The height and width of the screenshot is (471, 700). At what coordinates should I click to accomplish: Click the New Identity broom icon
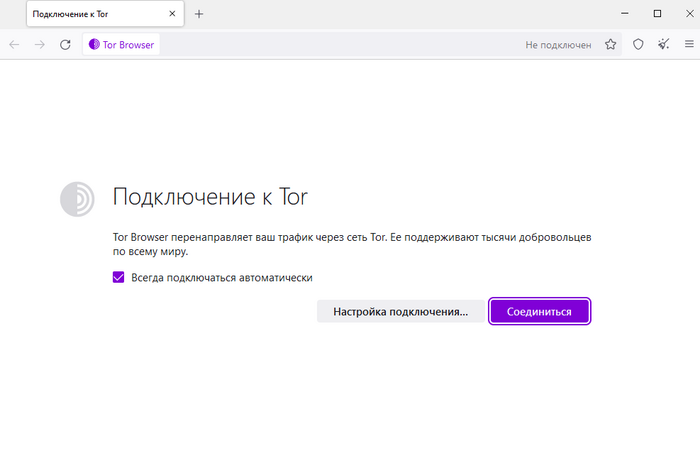663,44
